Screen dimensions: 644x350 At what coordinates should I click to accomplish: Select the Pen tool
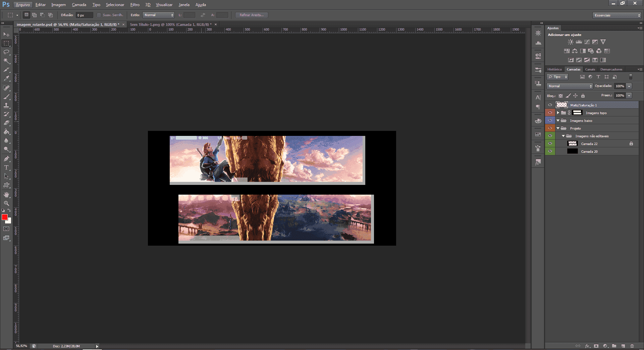click(x=6, y=158)
